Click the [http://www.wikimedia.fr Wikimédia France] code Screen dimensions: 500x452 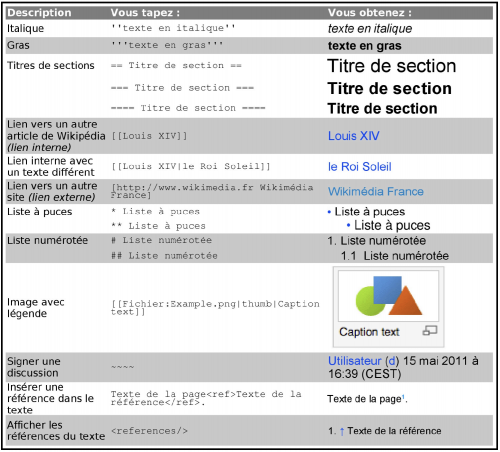click(212, 191)
